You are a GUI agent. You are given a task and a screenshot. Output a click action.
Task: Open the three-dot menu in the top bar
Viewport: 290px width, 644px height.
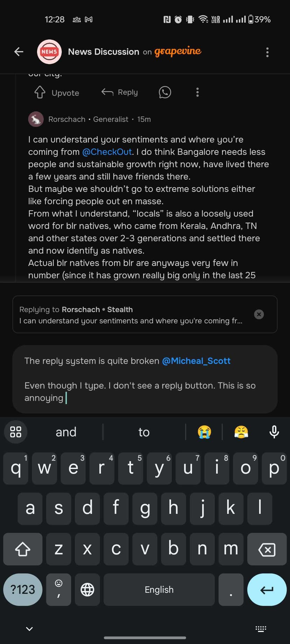[267, 52]
